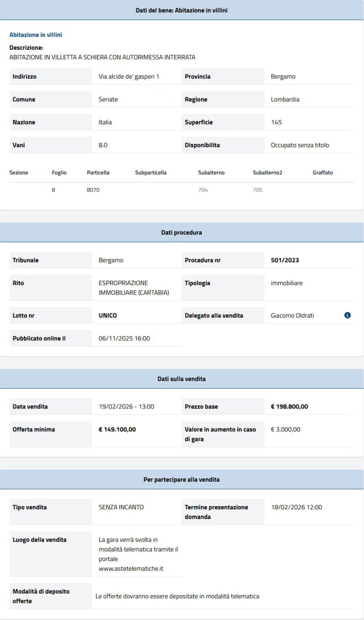The image size is (364, 620).
Task: Click the Particella value 8070
Action: tap(93, 190)
